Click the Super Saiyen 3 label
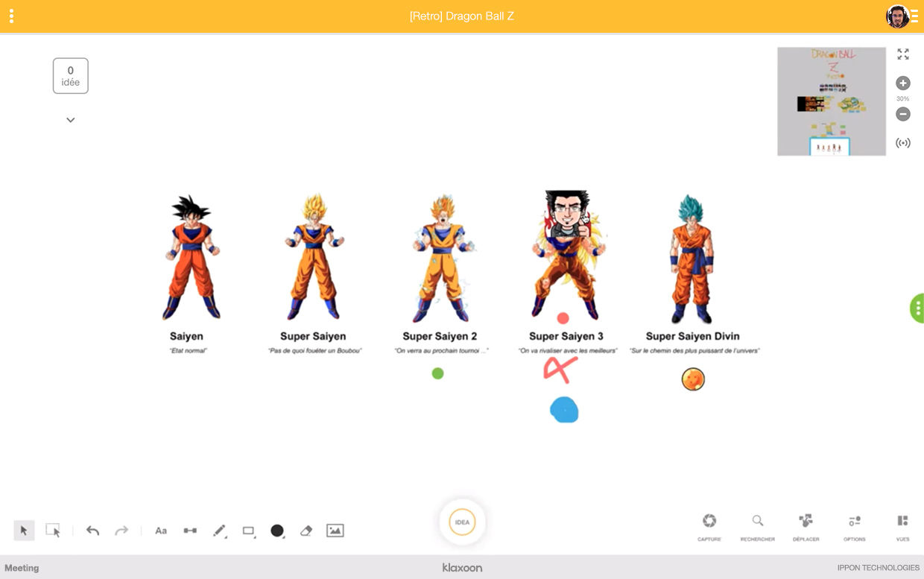Screen dimensions: 924x579 coord(566,336)
